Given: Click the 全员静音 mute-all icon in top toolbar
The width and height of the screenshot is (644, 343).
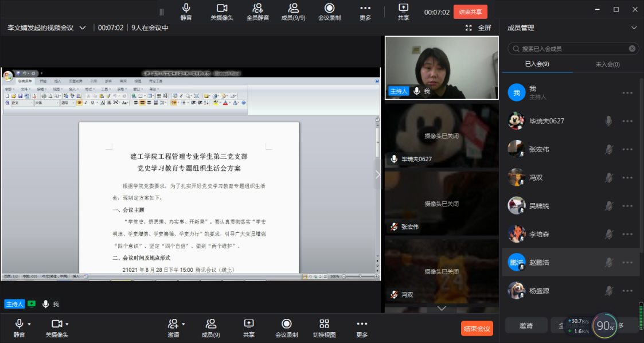Looking at the screenshot, I should pyautogui.click(x=257, y=8).
